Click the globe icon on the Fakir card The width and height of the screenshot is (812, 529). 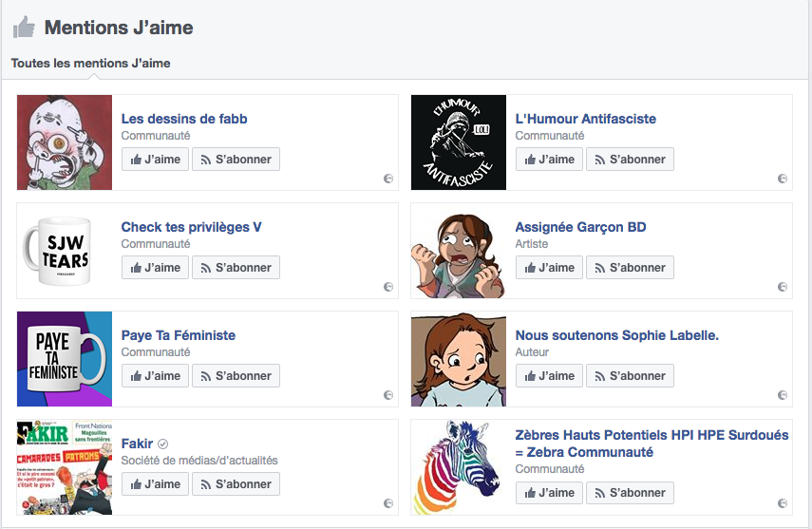[x=388, y=503]
